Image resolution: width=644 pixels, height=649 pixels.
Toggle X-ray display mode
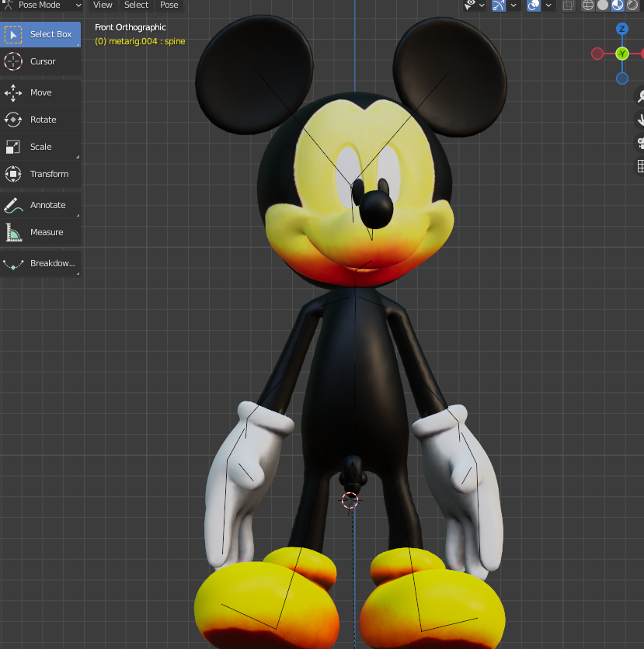(x=569, y=5)
